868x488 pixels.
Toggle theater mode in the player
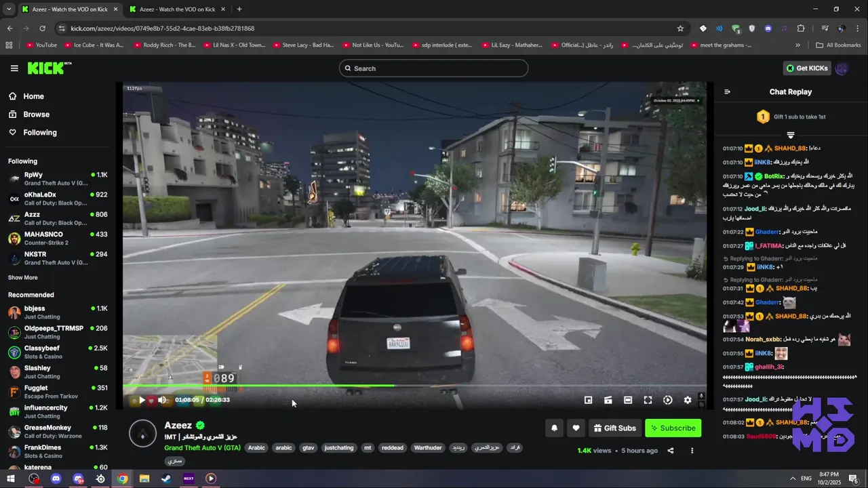[x=628, y=400]
